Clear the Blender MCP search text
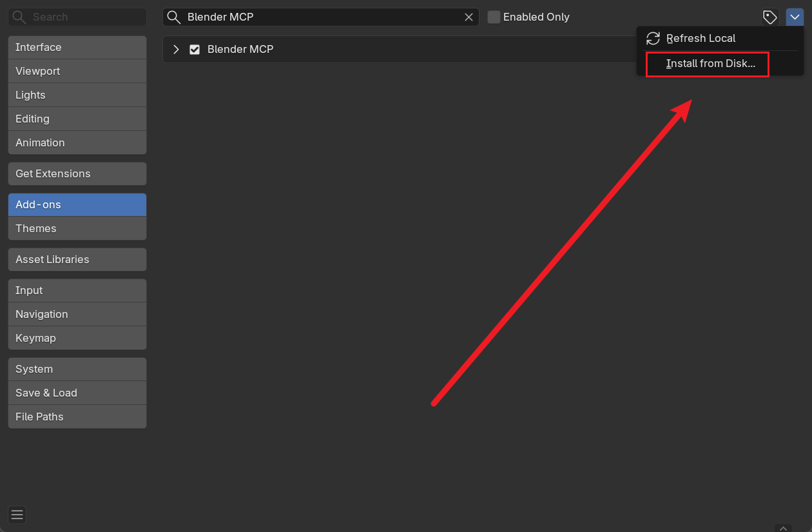 pos(469,17)
